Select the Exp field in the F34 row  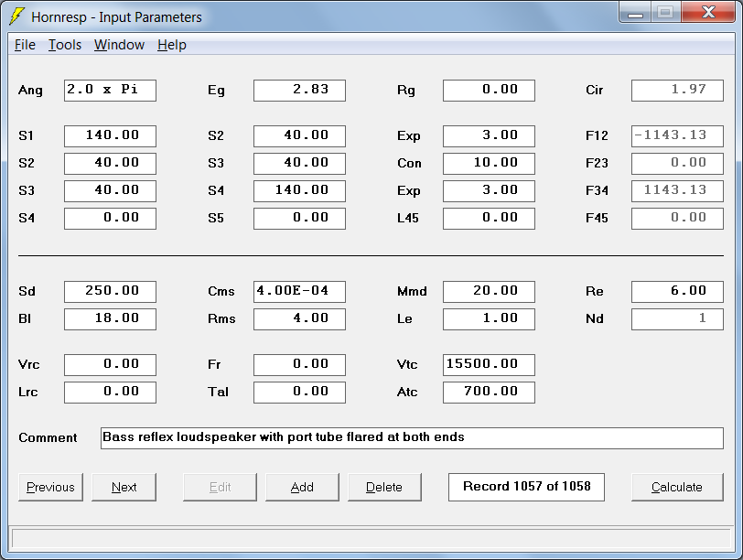(x=489, y=191)
